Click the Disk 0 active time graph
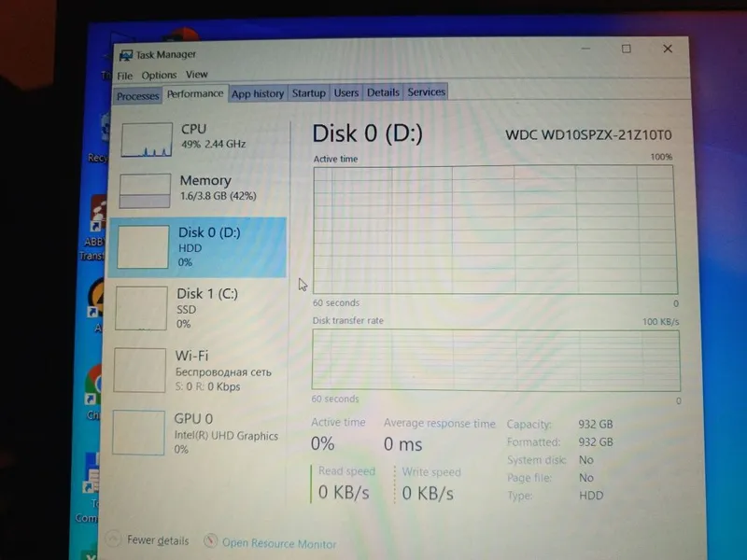Image resolution: width=747 pixels, height=560 pixels. (495, 230)
